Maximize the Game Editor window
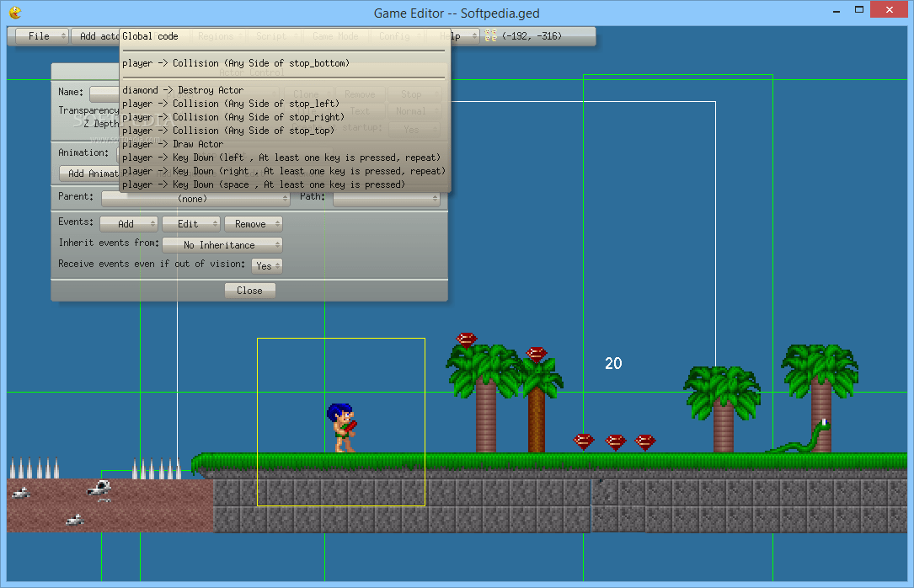The height and width of the screenshot is (588, 914). pyautogui.click(x=858, y=10)
